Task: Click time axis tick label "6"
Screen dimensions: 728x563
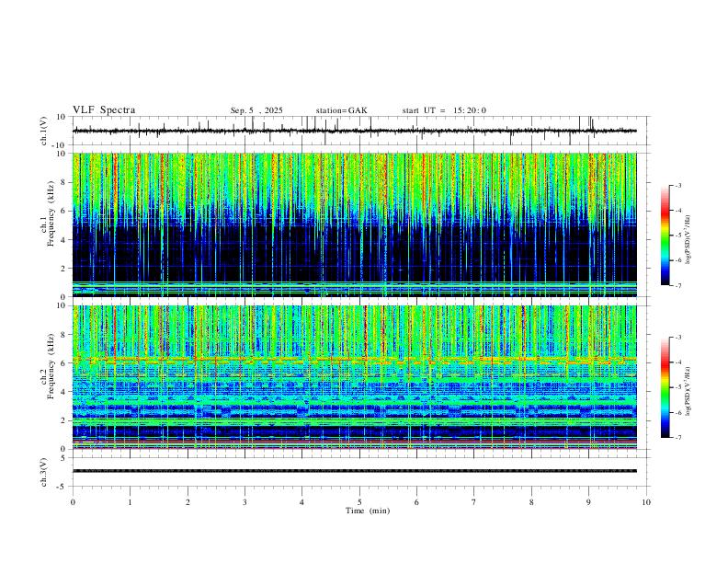Action: [416, 502]
